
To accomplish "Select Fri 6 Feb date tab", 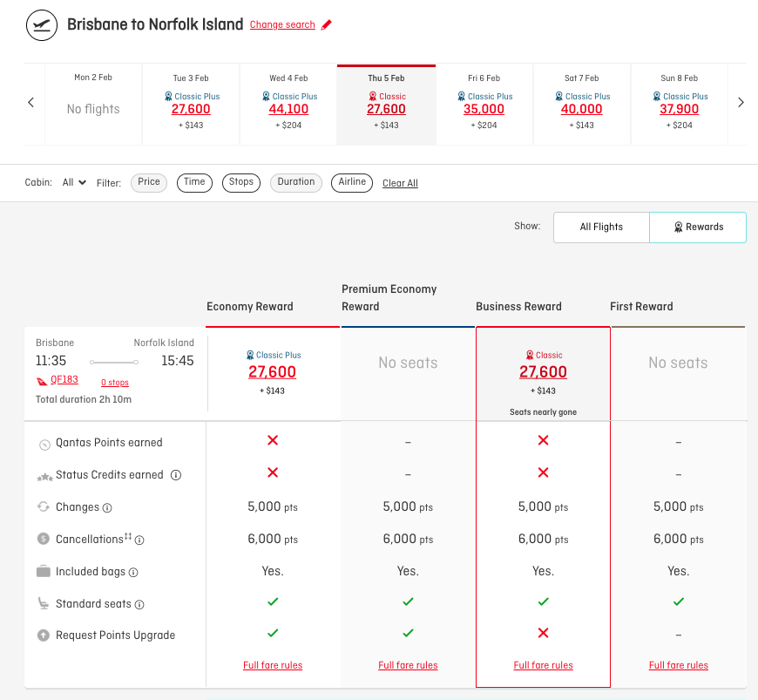I will click(484, 104).
